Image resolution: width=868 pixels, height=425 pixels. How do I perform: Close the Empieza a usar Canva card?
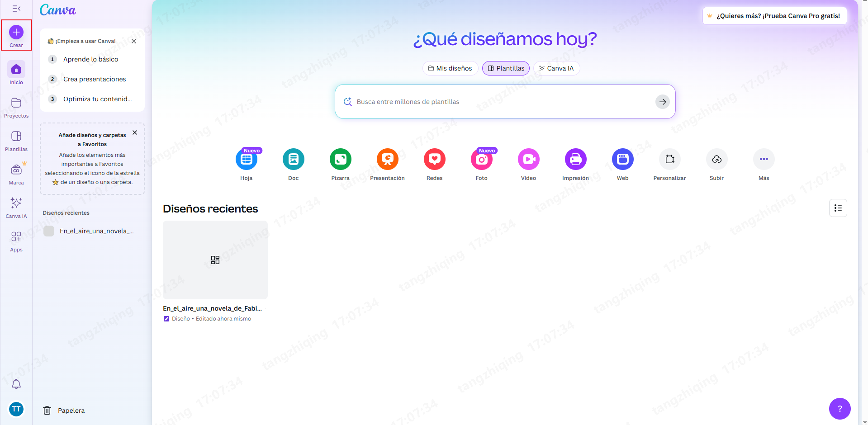pos(134,41)
